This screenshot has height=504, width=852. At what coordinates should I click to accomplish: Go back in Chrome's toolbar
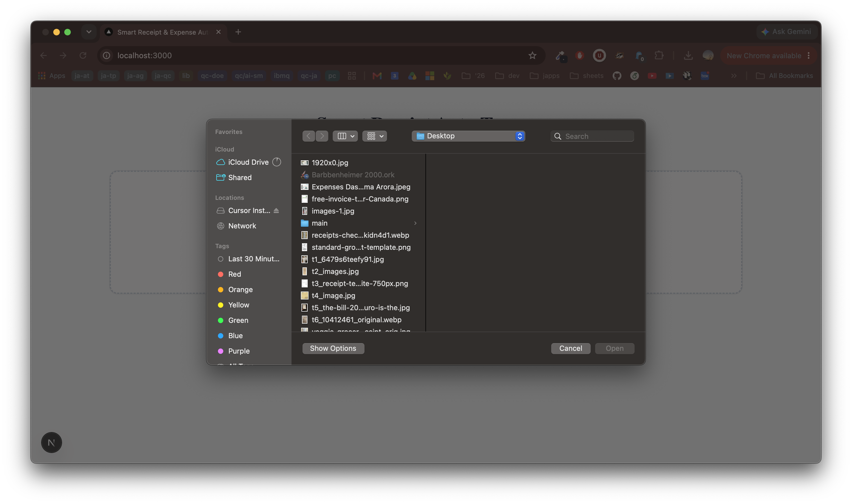(x=43, y=55)
